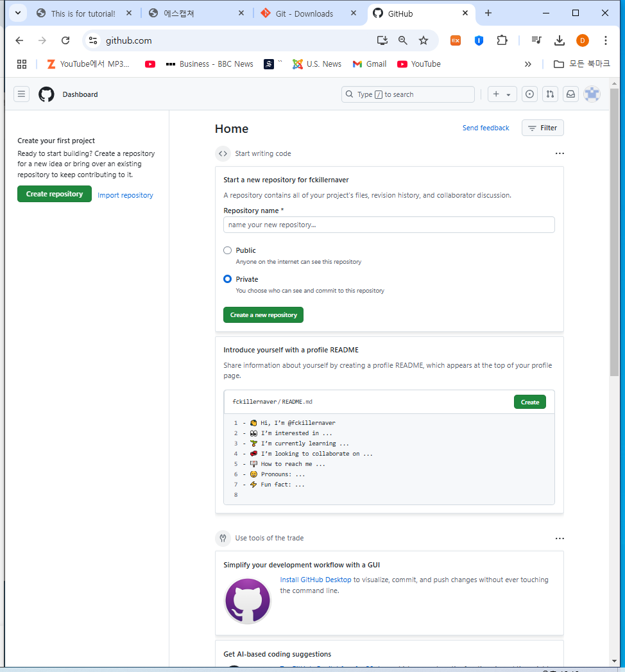Select the Public radio option
The image size is (625, 672).
(x=227, y=250)
